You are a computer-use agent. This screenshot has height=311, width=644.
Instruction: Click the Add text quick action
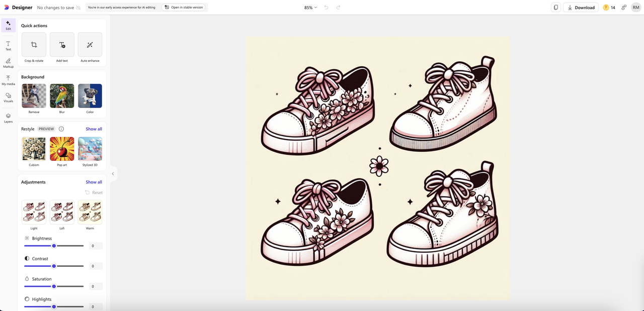(x=62, y=45)
